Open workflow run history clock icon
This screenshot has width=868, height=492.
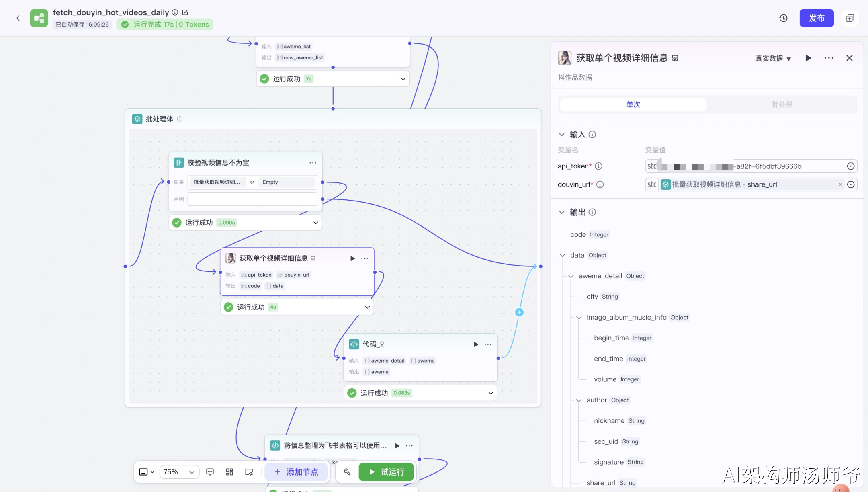(783, 18)
